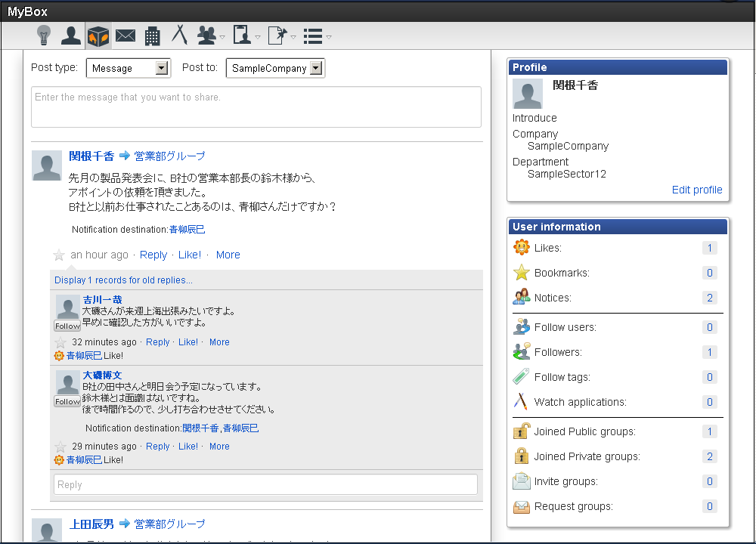Open the compass applications toolbar icon
Screen dimensions: 756x544
click(x=180, y=36)
